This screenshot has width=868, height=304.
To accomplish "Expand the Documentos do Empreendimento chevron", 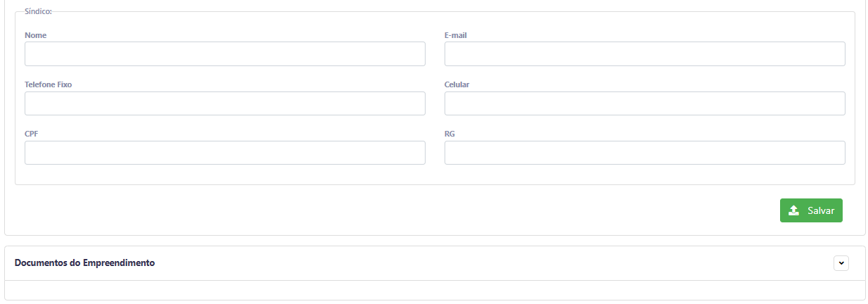I will (x=841, y=262).
